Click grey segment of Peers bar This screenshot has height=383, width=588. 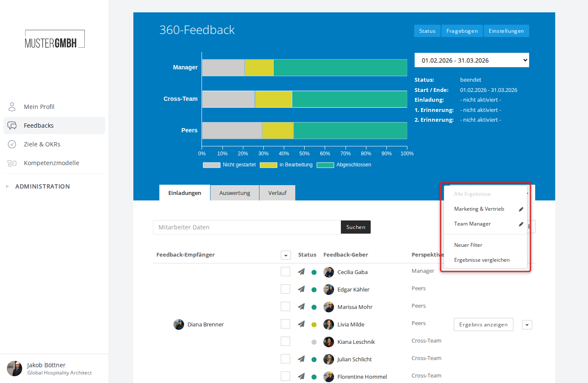pos(232,131)
